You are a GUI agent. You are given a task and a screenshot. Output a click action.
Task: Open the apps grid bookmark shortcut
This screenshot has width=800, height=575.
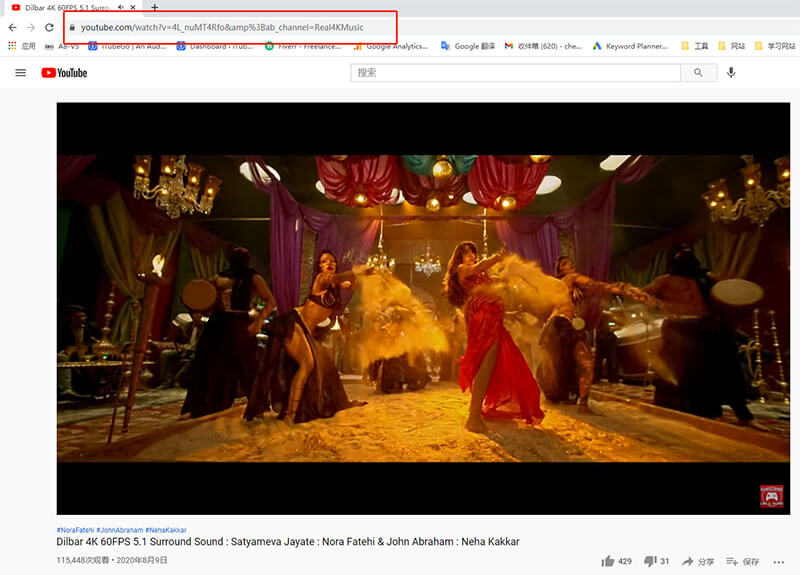(21, 46)
